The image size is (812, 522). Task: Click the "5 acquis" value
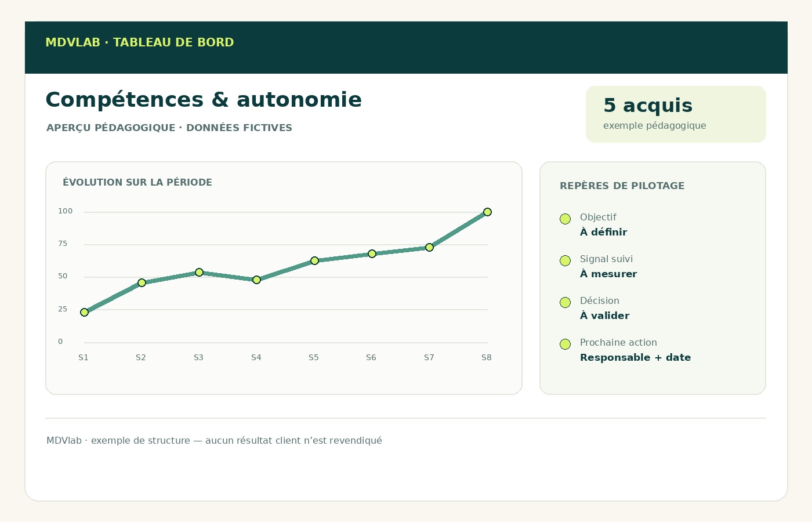pyautogui.click(x=648, y=106)
